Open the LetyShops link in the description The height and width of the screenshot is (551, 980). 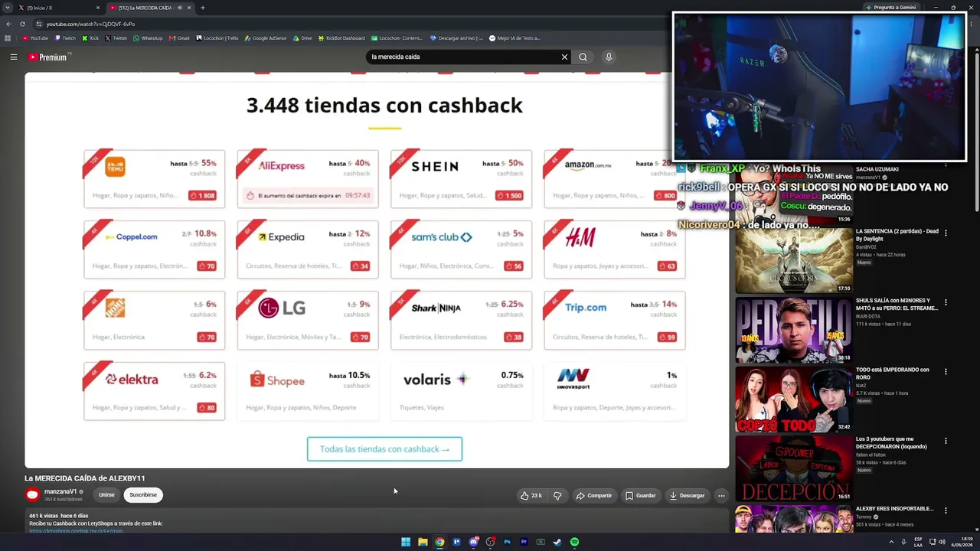pos(76,531)
